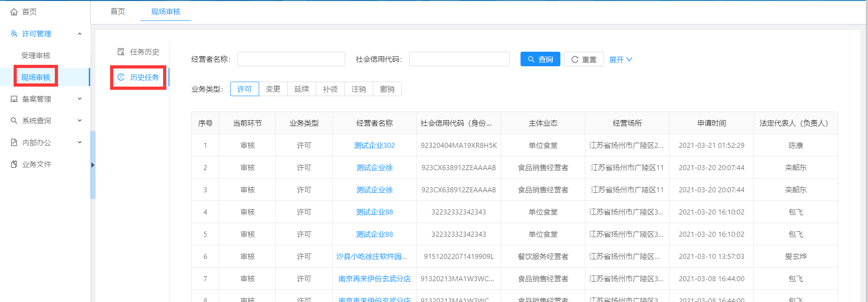The width and height of the screenshot is (868, 302).
Task: Expand the 备案管理 submenu arrow
Action: (80, 99)
